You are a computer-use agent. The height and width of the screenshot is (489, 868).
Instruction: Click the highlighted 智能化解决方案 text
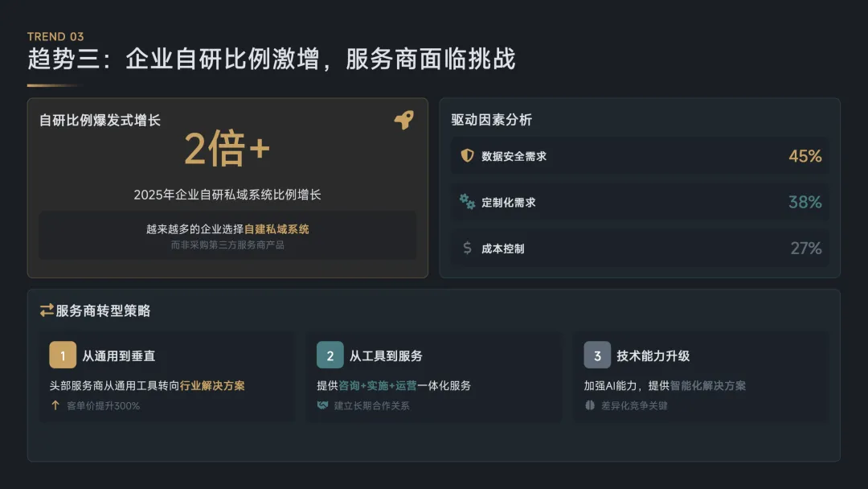pyautogui.click(x=707, y=385)
